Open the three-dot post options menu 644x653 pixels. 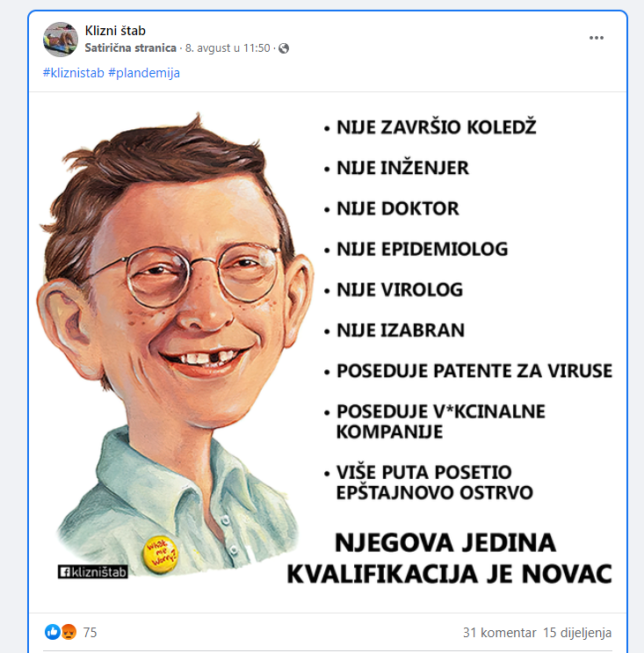[597, 38]
